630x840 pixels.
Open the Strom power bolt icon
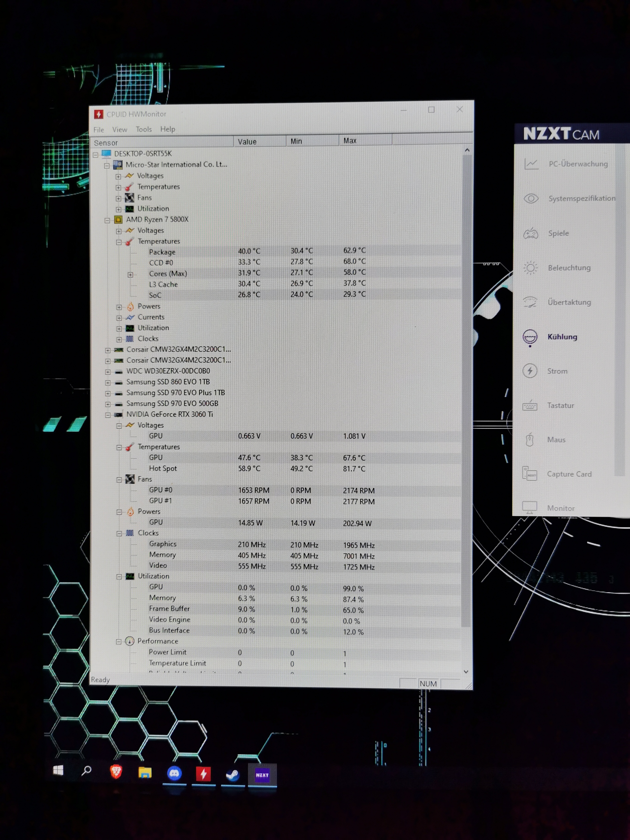(x=530, y=371)
